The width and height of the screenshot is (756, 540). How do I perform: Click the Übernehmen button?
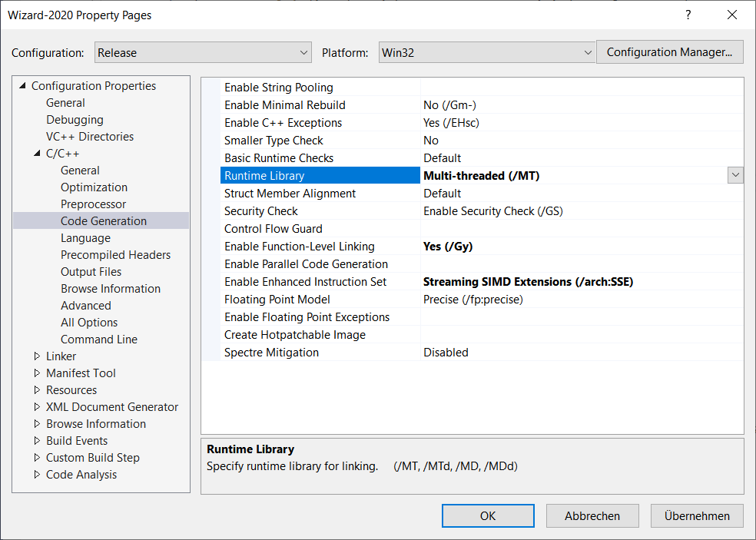(x=696, y=516)
